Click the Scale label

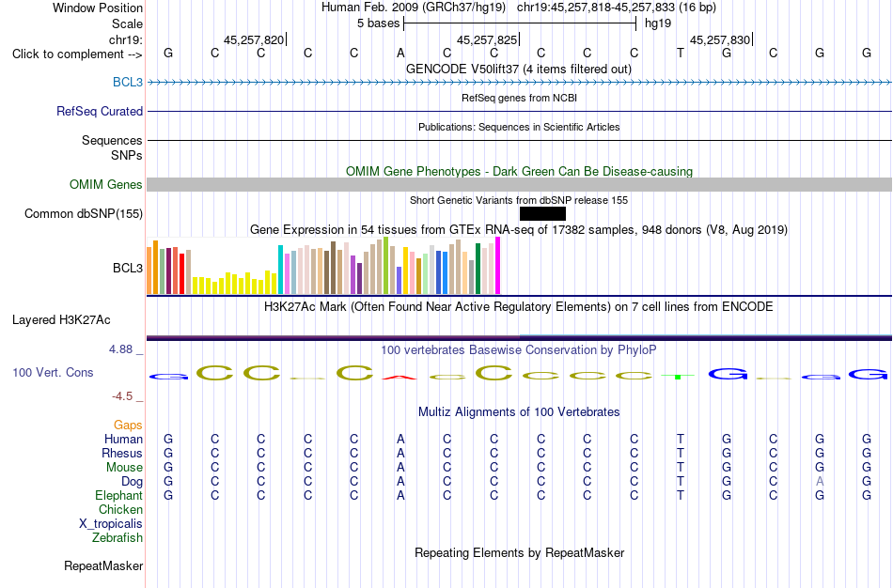tap(128, 23)
